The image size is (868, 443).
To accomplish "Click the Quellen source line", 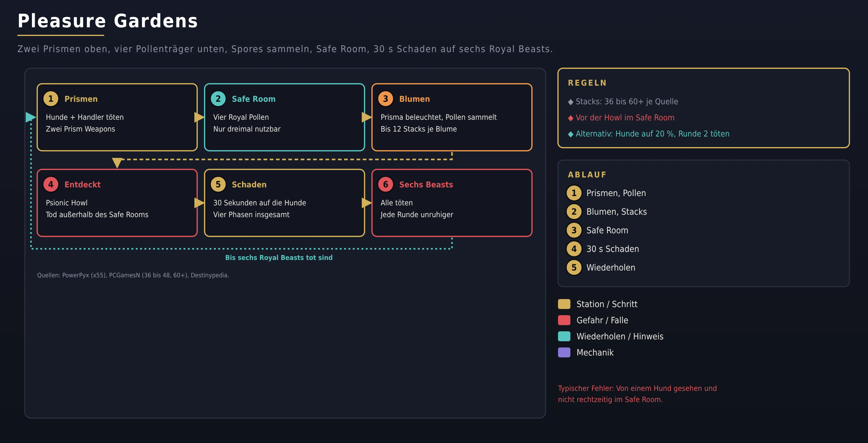I will tap(133, 275).
